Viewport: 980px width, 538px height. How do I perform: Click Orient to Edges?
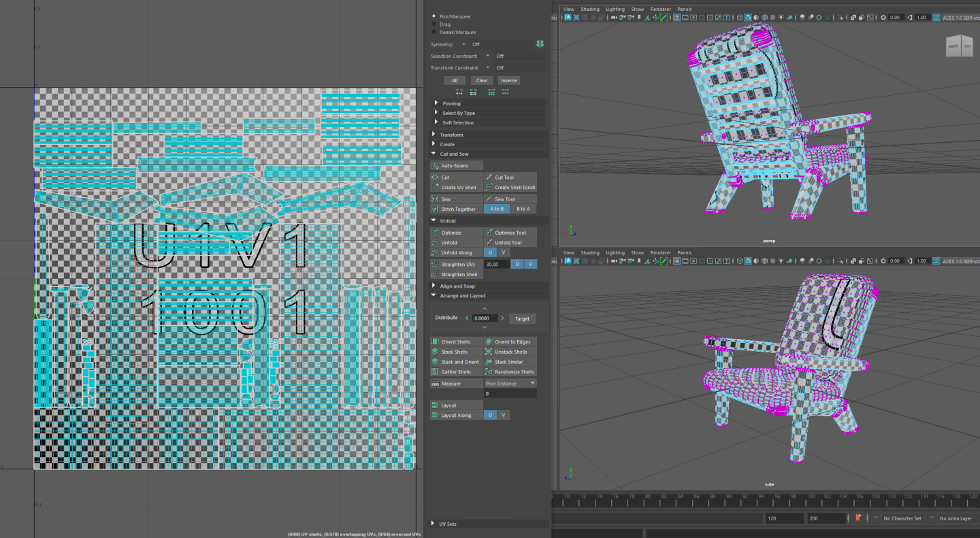[510, 341]
